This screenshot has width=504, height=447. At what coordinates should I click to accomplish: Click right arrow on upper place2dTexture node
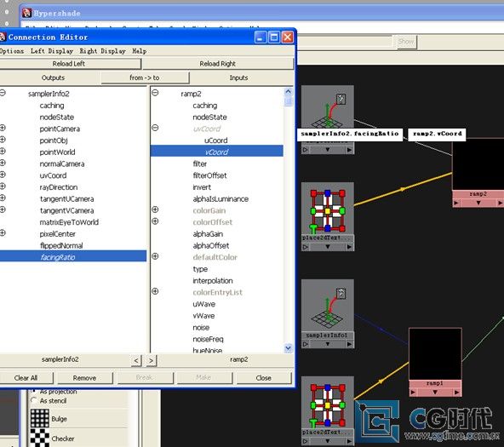click(349, 247)
